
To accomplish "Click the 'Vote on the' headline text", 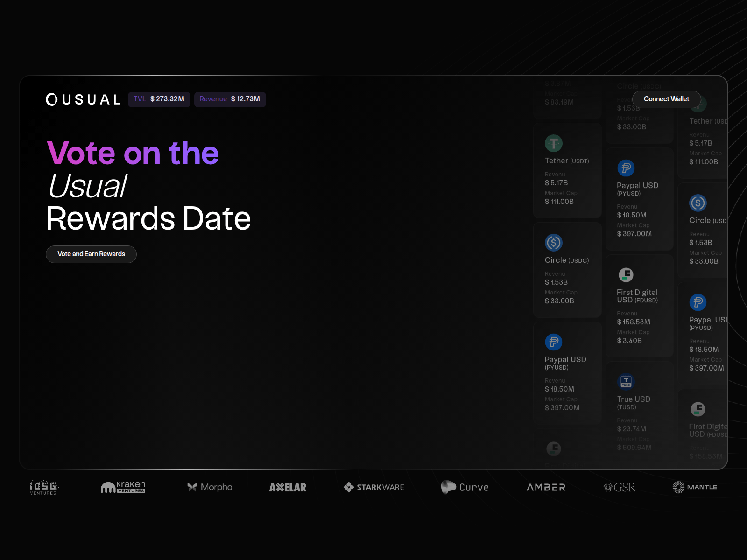I will tap(133, 153).
